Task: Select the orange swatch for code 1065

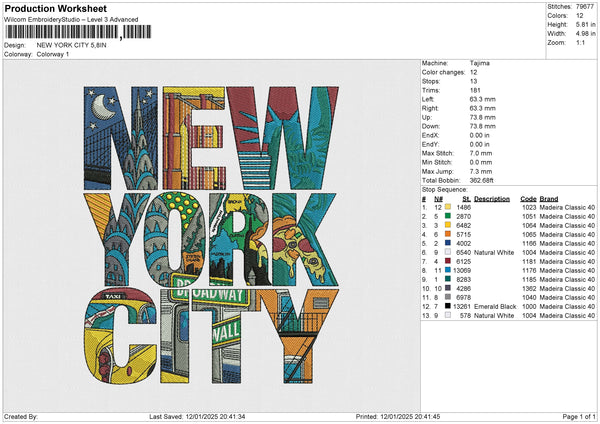Action: 447,234
